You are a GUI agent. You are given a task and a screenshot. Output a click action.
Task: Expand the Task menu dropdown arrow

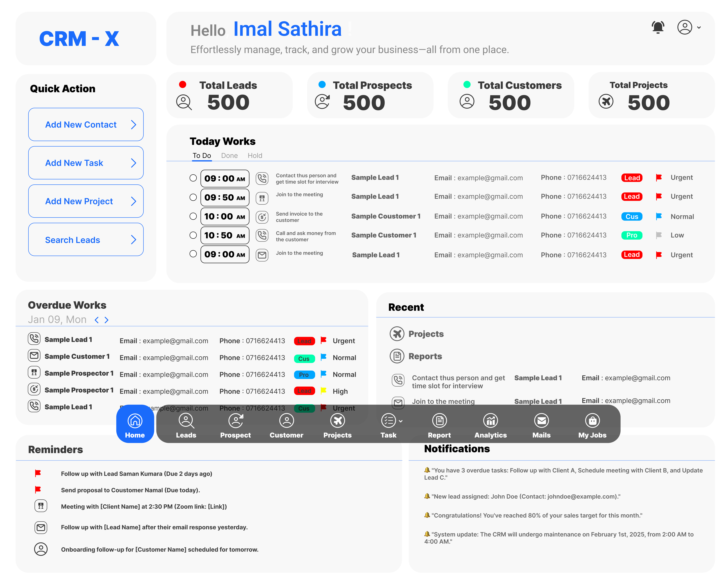click(x=401, y=421)
